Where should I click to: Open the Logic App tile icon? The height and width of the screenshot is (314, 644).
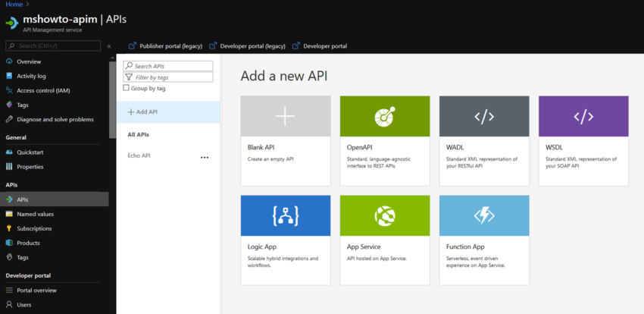point(285,215)
